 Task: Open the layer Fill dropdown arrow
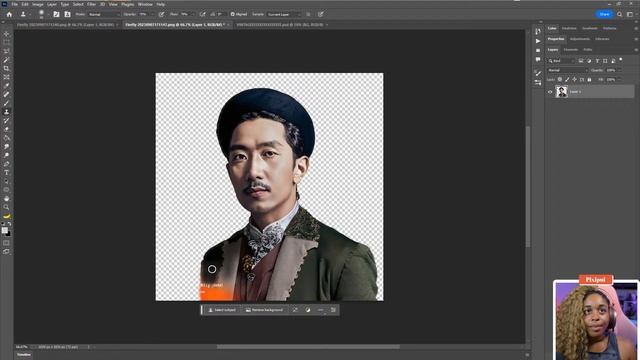click(619, 80)
